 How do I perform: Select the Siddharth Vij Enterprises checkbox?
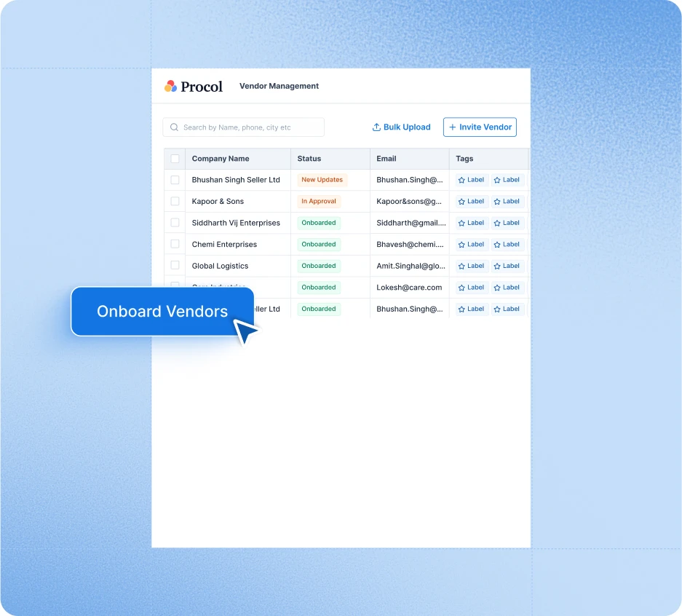tap(175, 223)
